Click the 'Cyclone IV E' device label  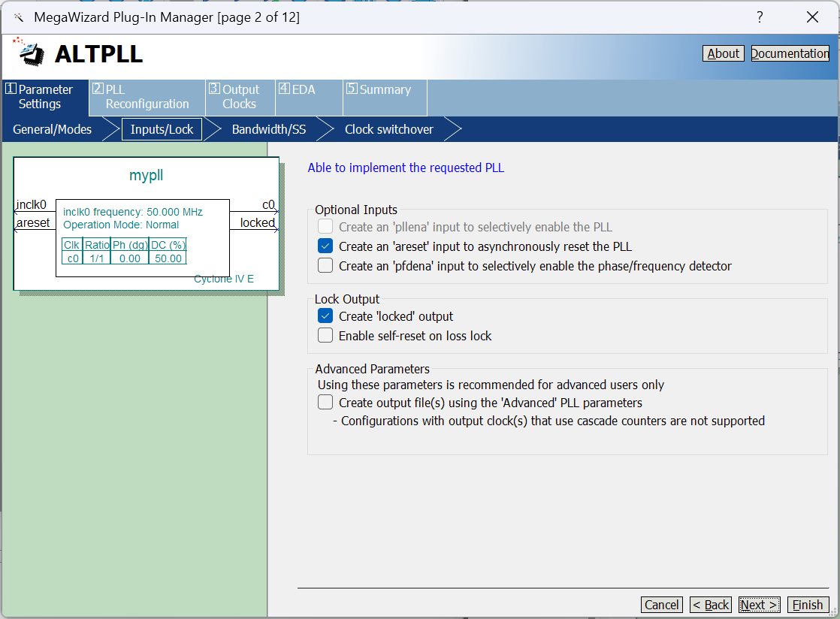[224, 279]
